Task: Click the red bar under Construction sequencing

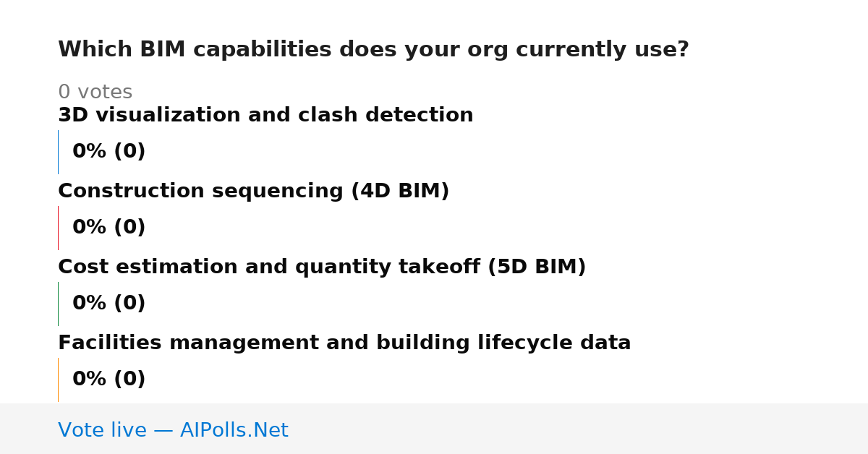Action: tap(59, 228)
